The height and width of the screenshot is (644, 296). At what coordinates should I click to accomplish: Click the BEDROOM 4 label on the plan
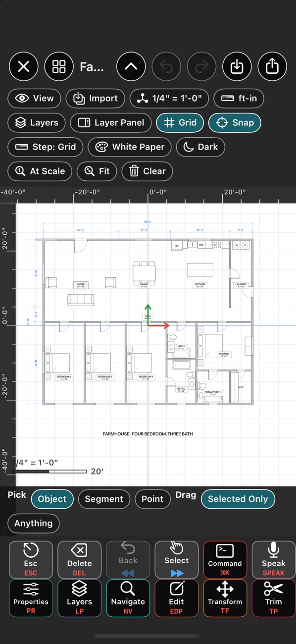point(146,377)
